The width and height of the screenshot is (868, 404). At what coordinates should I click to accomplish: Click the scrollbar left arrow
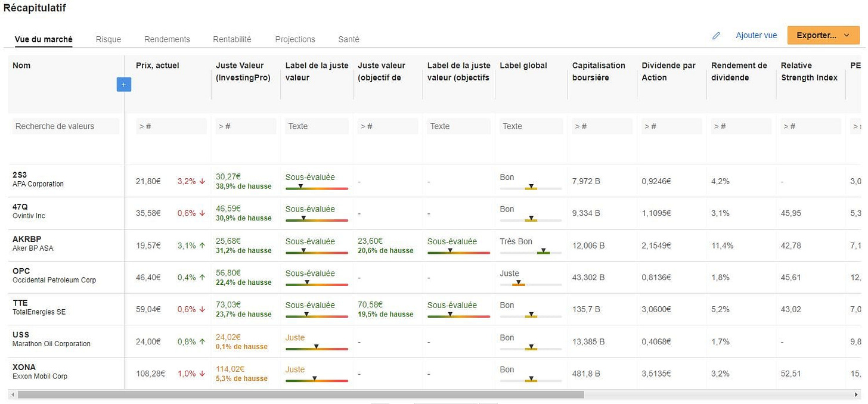(x=12, y=394)
